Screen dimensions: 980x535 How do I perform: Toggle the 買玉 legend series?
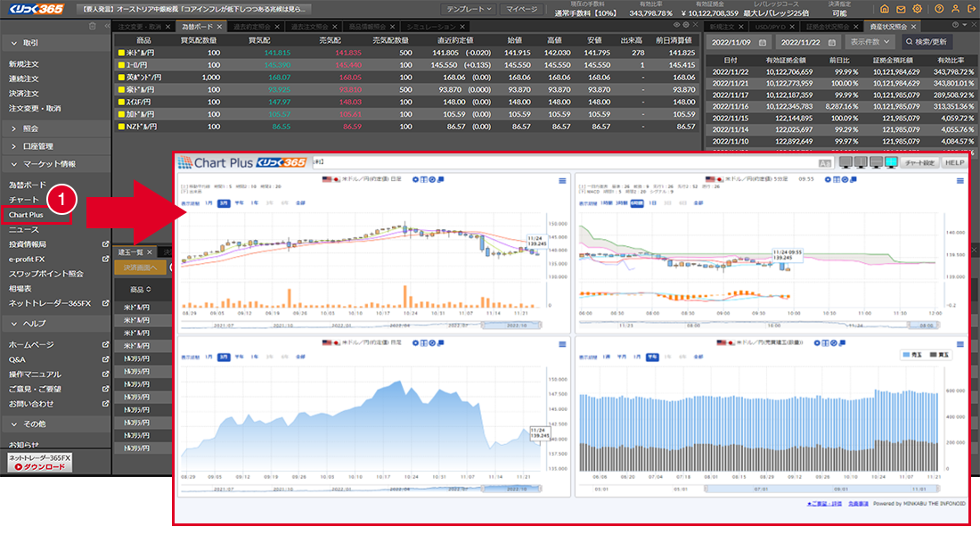[939, 355]
